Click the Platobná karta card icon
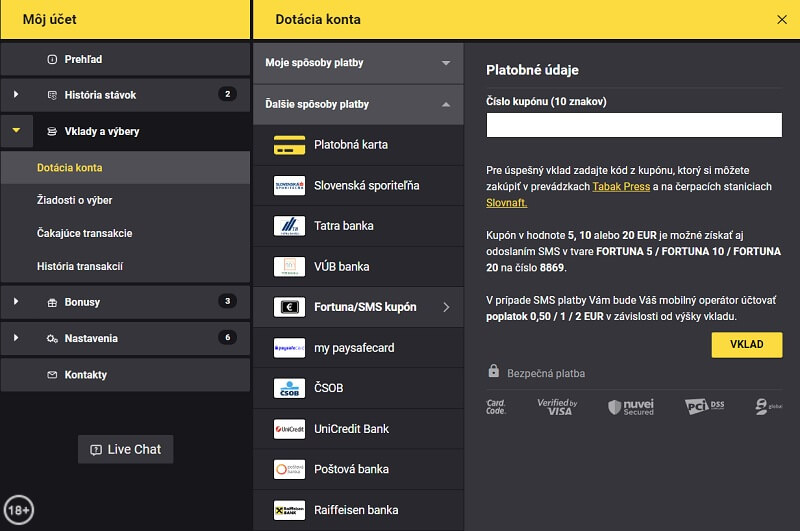This screenshot has height=531, width=800. (289, 145)
